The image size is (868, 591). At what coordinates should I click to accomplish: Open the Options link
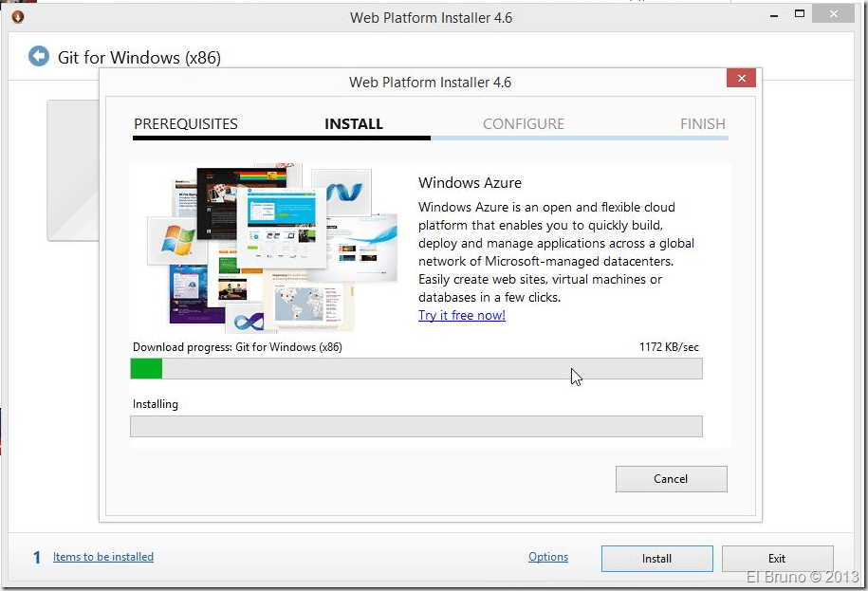pyautogui.click(x=548, y=557)
